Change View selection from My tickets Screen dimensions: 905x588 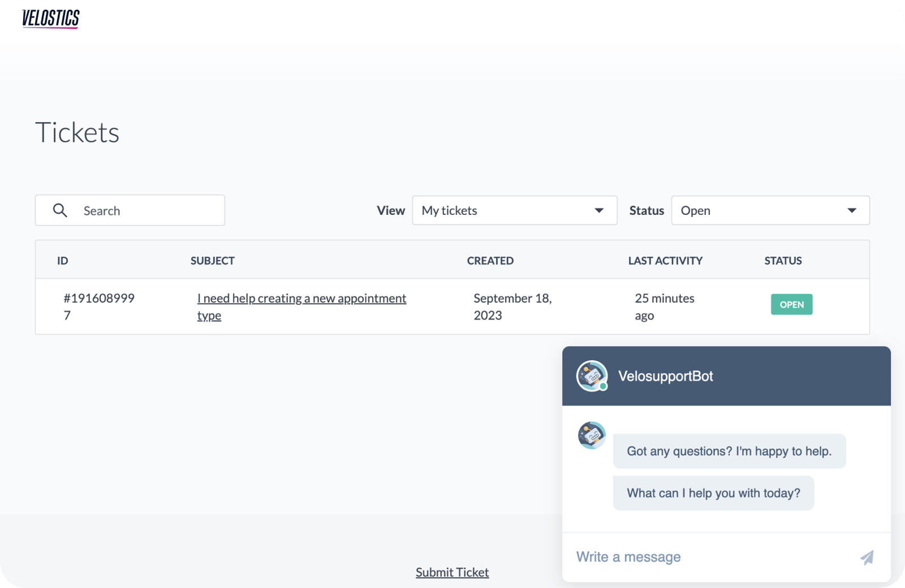pos(515,210)
